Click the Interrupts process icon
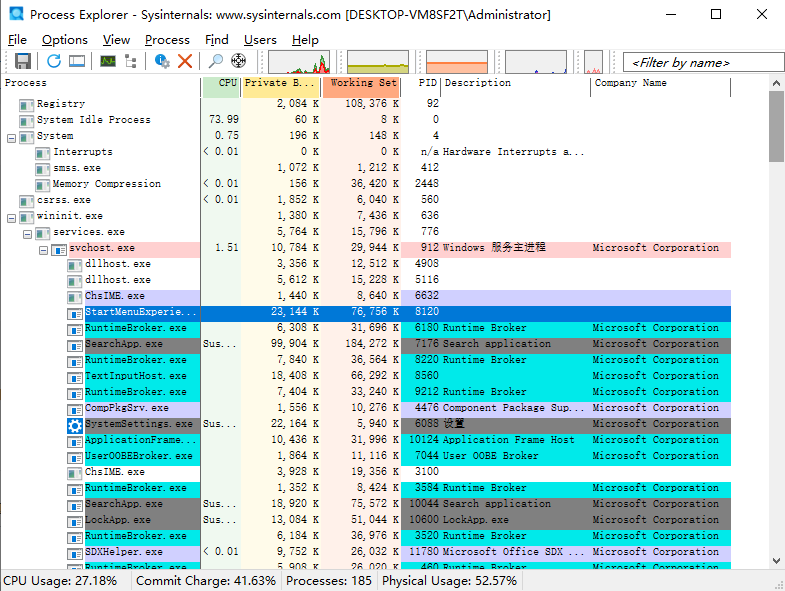785x591 pixels. coord(43,153)
